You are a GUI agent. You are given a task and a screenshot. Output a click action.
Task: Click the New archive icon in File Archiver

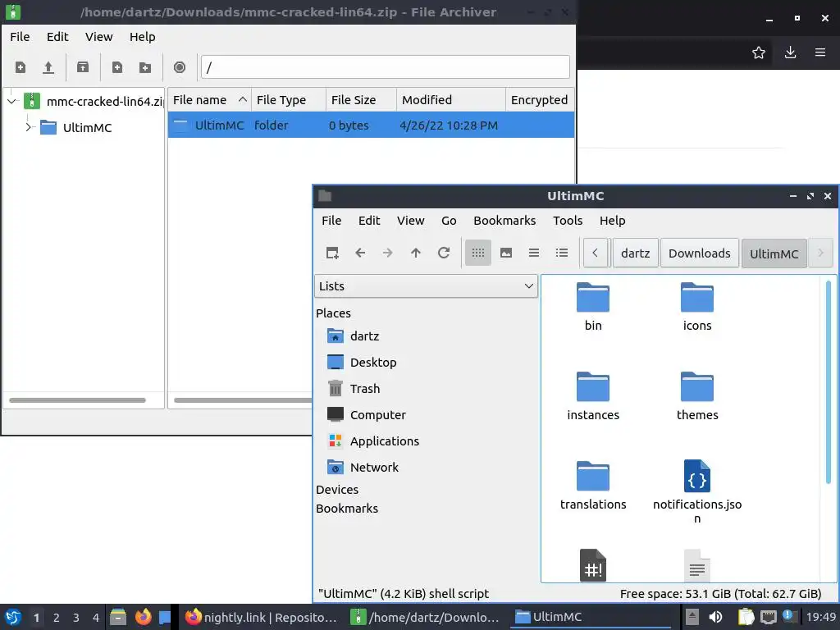[21, 67]
